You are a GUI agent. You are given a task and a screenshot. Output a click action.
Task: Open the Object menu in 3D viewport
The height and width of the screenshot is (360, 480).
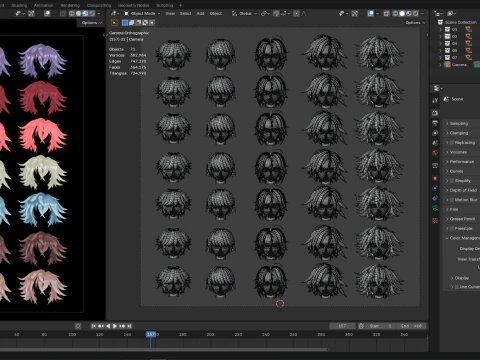click(216, 14)
